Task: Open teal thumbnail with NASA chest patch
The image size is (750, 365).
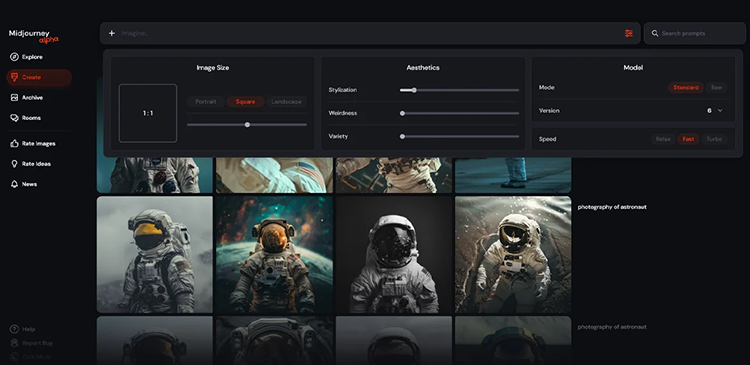Action: coord(155,175)
